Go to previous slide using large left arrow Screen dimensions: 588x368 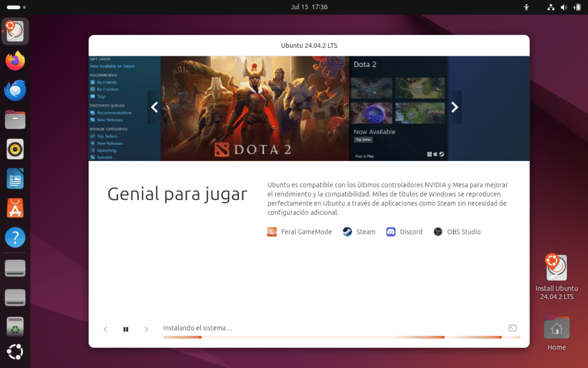pos(154,108)
